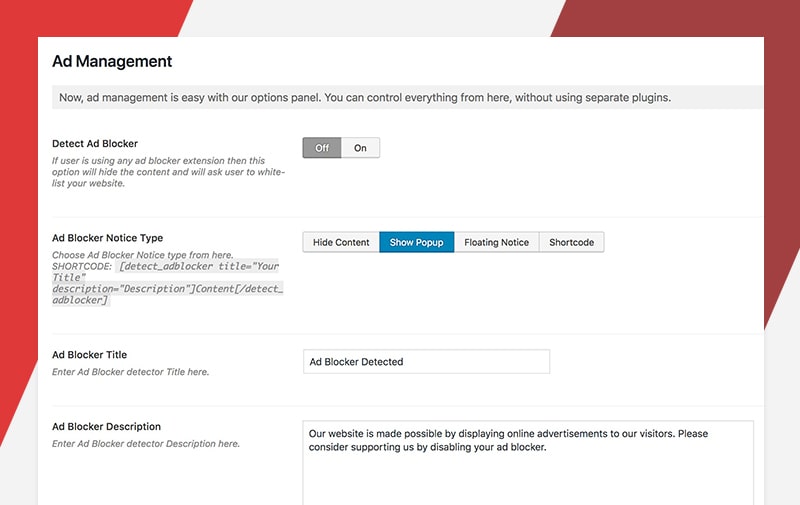Click the Ad Blocker Description setting label

coord(106,427)
